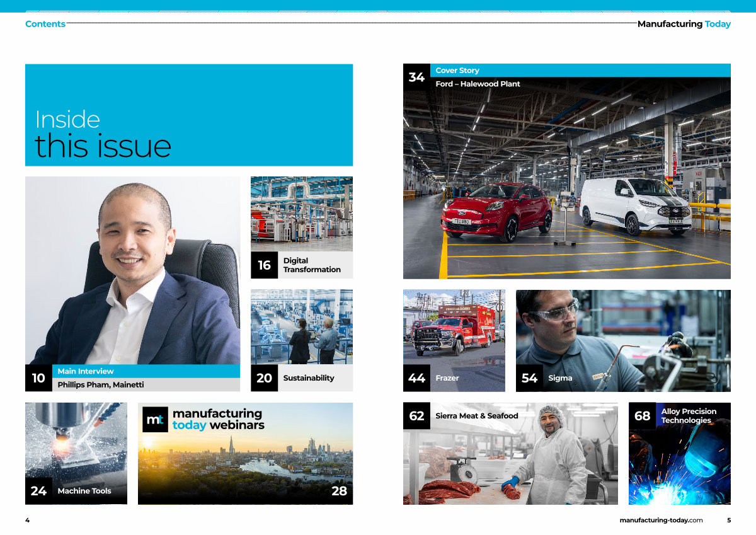Select the Sierra Meat & Seafood title
Screen dimensions: 756x535
pyautogui.click(x=477, y=416)
